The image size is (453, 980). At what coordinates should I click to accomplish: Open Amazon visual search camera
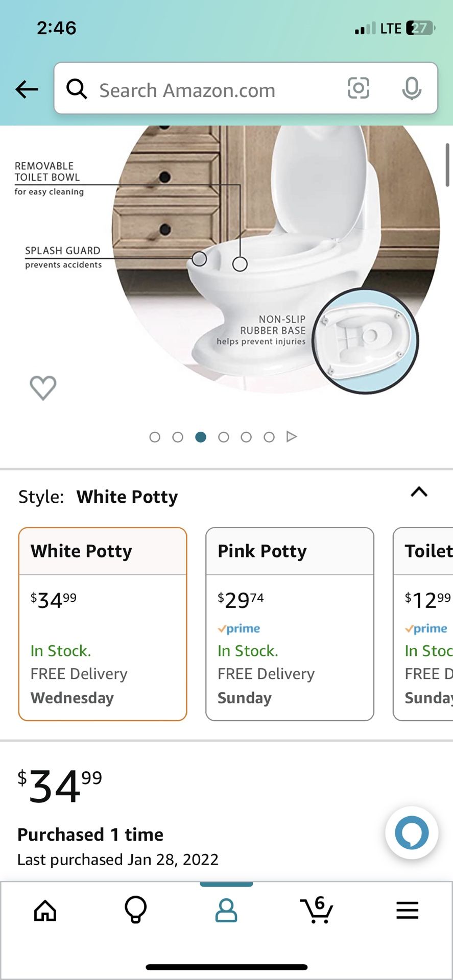pos(359,89)
